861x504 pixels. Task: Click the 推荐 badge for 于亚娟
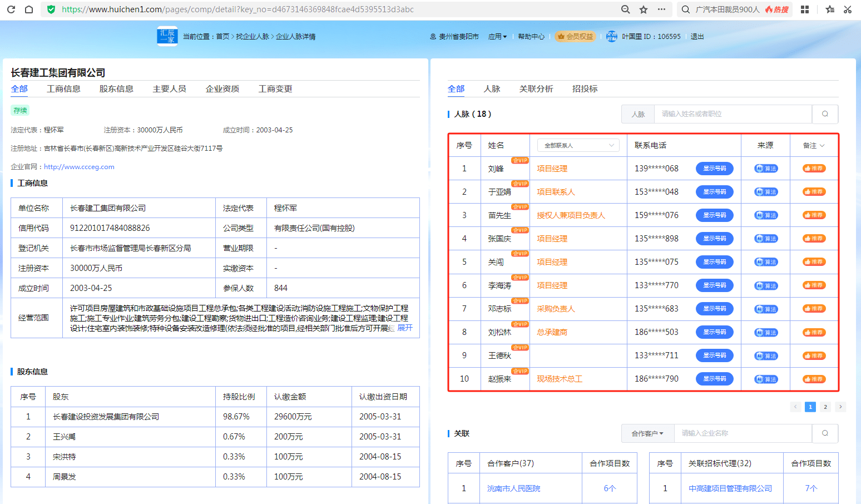814,192
